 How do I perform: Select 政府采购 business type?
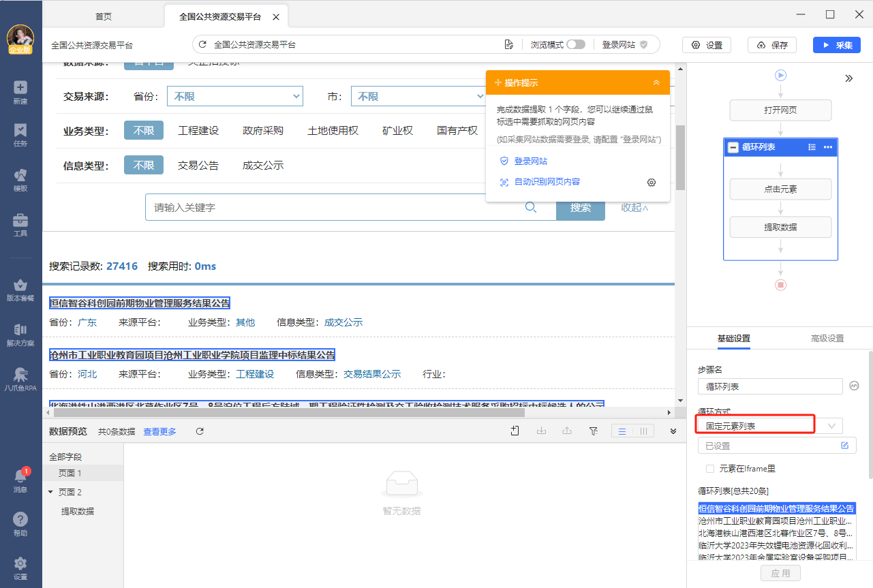tap(263, 130)
